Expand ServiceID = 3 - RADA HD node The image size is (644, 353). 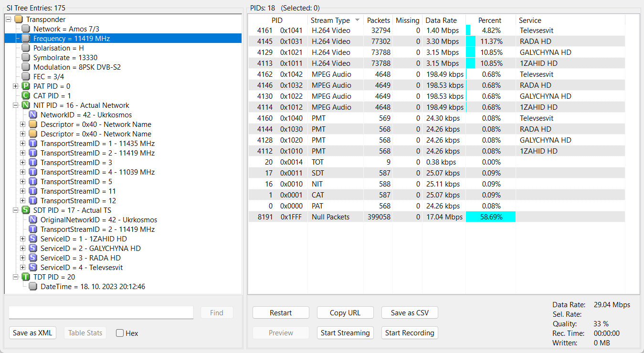[x=22, y=258]
